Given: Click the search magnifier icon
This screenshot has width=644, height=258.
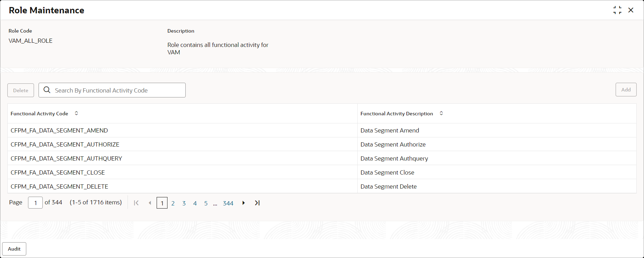Looking at the screenshot, I should point(47,90).
